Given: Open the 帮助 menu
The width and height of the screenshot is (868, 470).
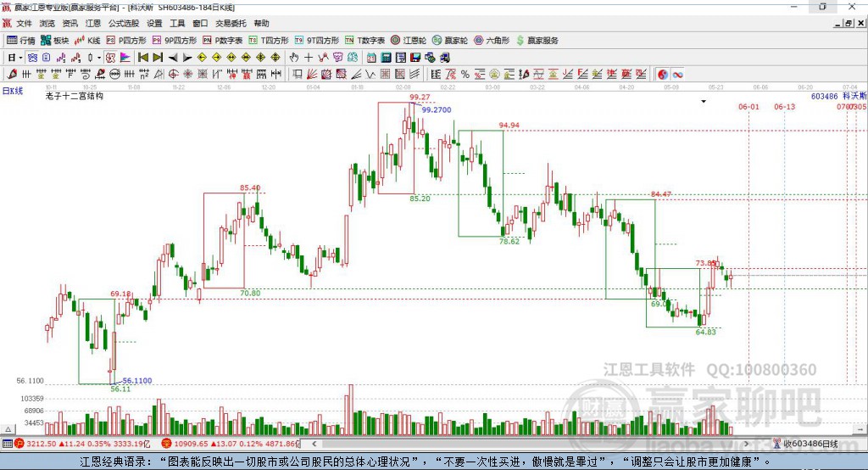Looking at the screenshot, I should click(x=261, y=23).
